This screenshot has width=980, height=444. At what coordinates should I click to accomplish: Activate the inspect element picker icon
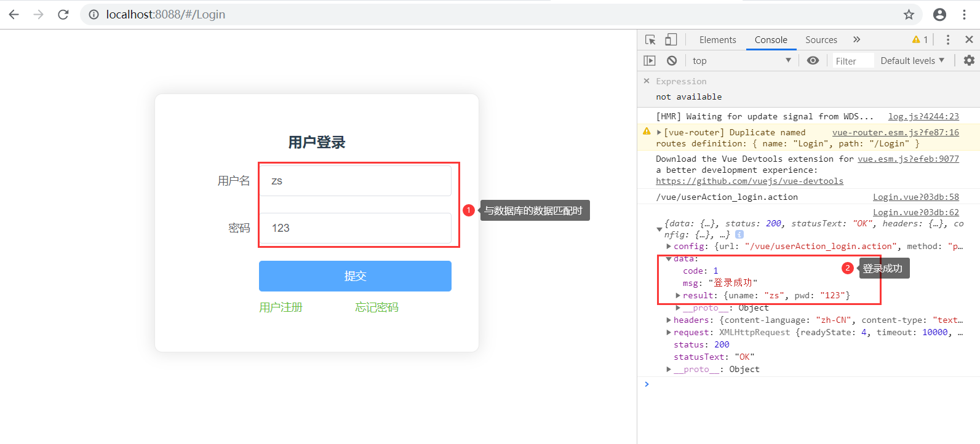[x=650, y=39]
